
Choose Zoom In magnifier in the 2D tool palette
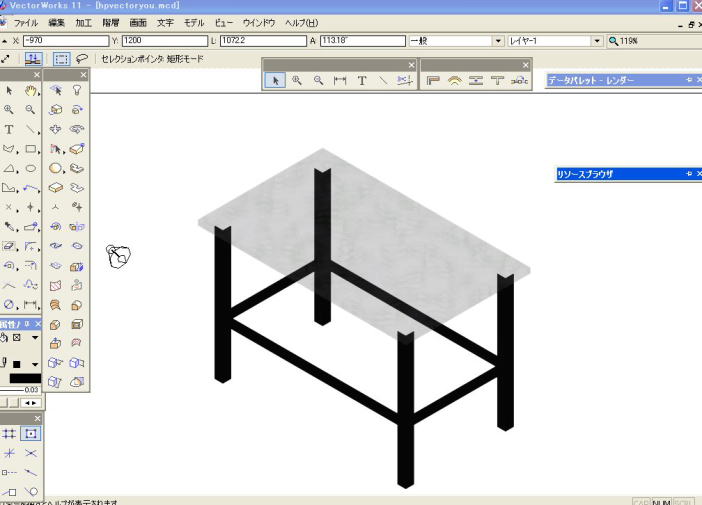coord(9,110)
